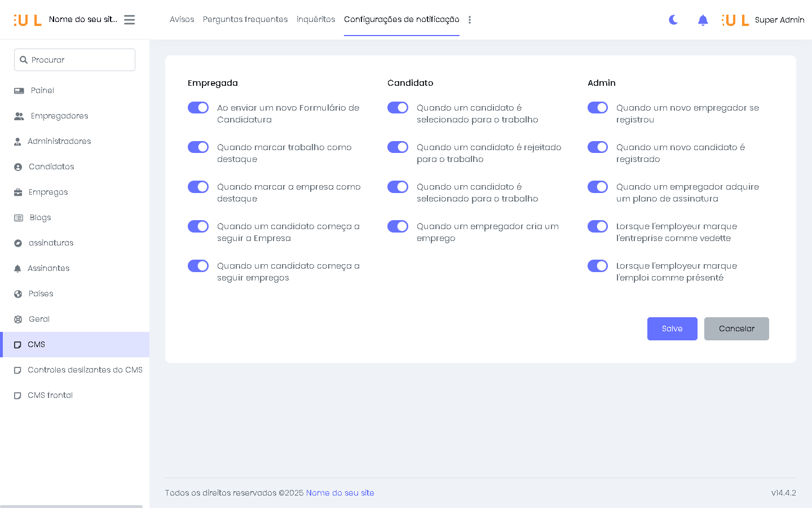
Task: Switch to the Avisos tab
Action: [182, 19]
